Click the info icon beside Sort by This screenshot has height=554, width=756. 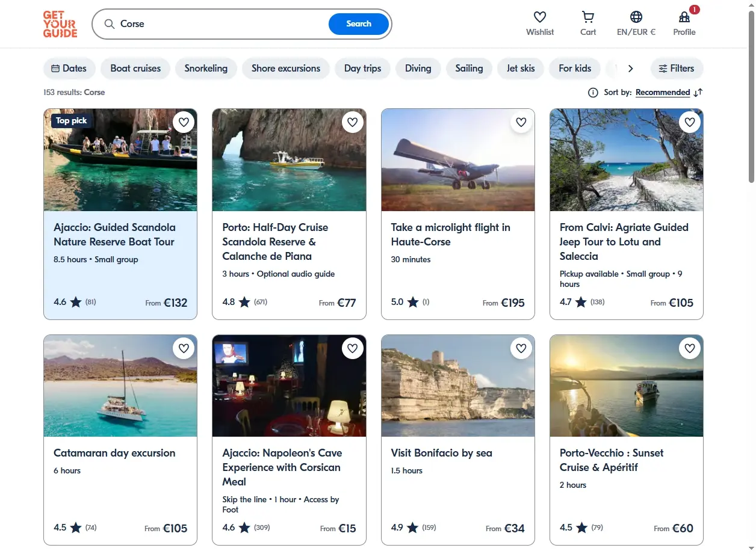[x=593, y=93]
